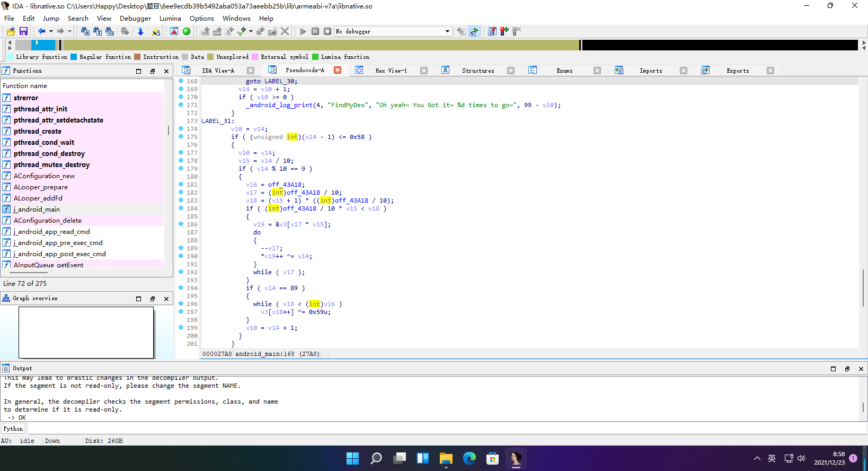Select pthread_create in the Functions list
This screenshot has width=868, height=471.
83,131
